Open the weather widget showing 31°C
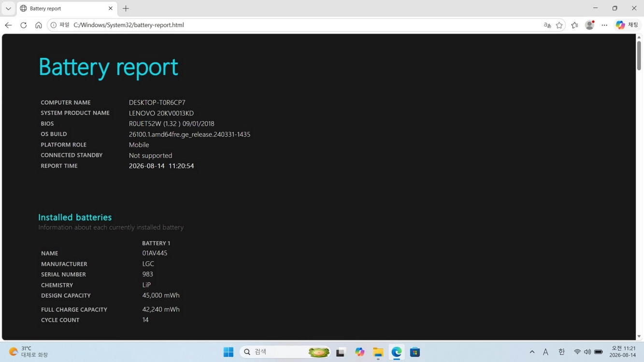The width and height of the screenshot is (644, 362). tap(29, 352)
